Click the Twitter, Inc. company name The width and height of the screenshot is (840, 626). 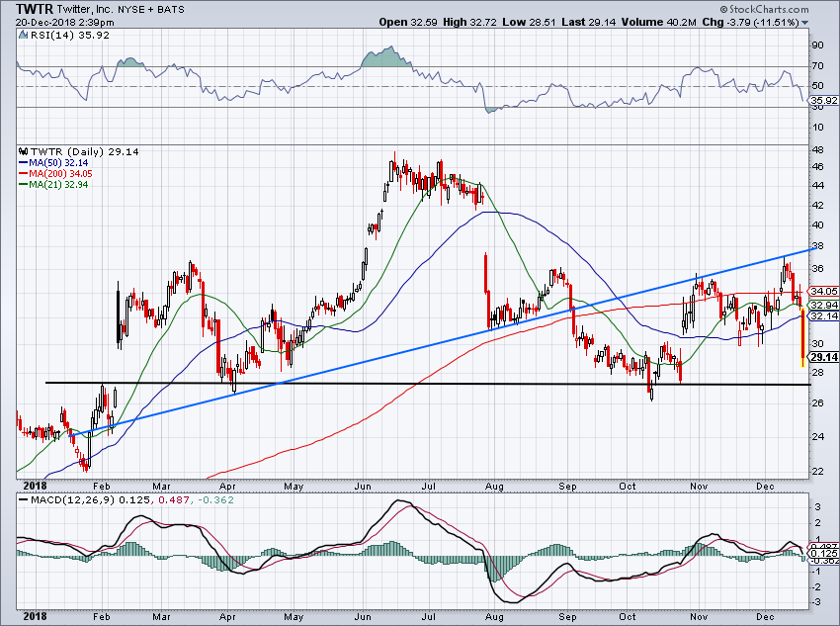point(83,10)
